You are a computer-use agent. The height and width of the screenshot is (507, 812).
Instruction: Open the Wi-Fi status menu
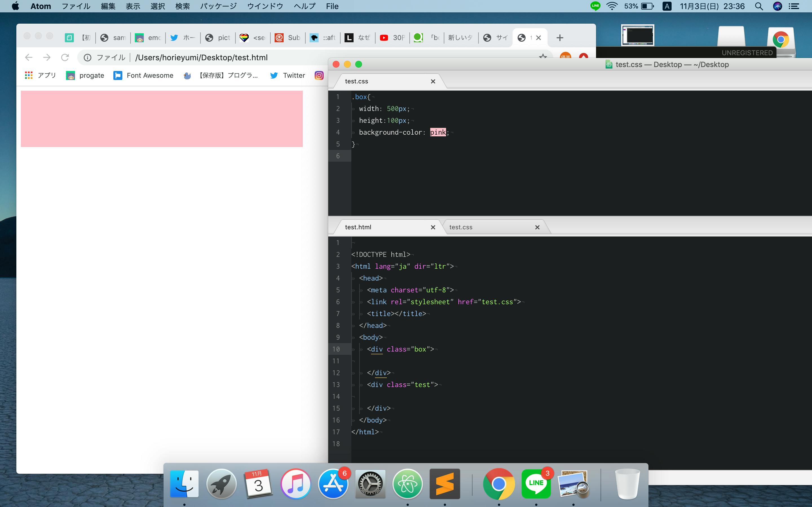[612, 6]
